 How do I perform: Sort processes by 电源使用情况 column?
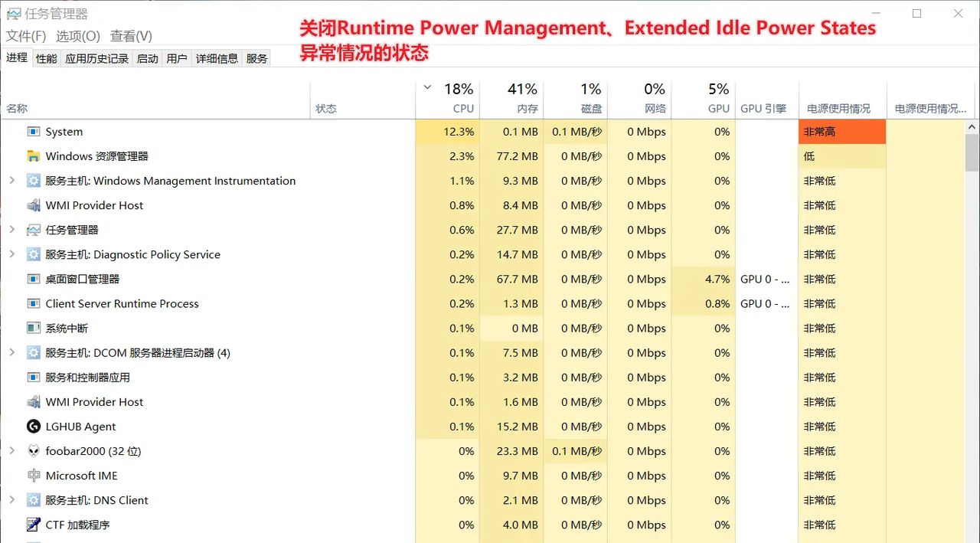pyautogui.click(x=838, y=108)
